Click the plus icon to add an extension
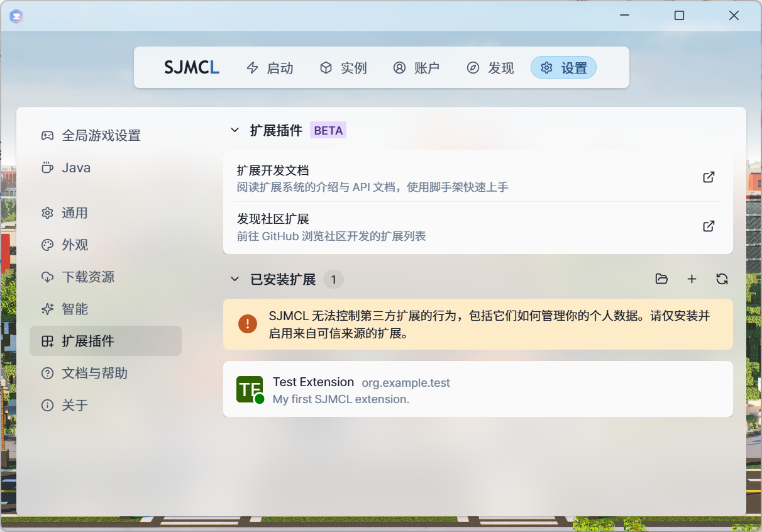Viewport: 762px width, 532px height. click(x=692, y=279)
